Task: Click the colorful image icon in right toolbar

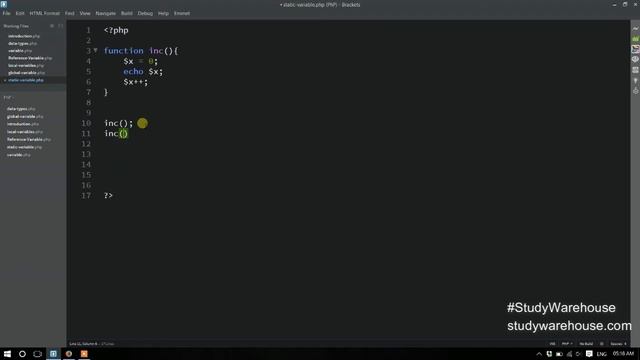Action: pyautogui.click(x=635, y=49)
